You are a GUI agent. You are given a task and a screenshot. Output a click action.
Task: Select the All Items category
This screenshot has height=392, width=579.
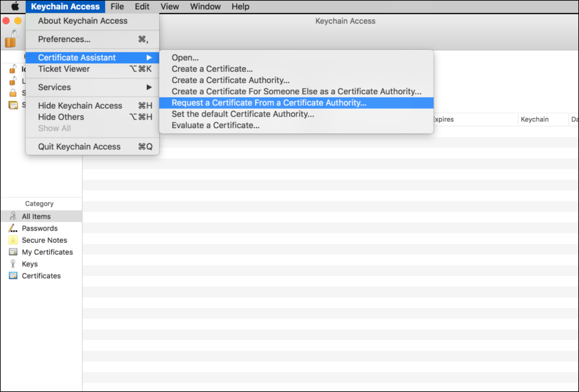coord(41,216)
